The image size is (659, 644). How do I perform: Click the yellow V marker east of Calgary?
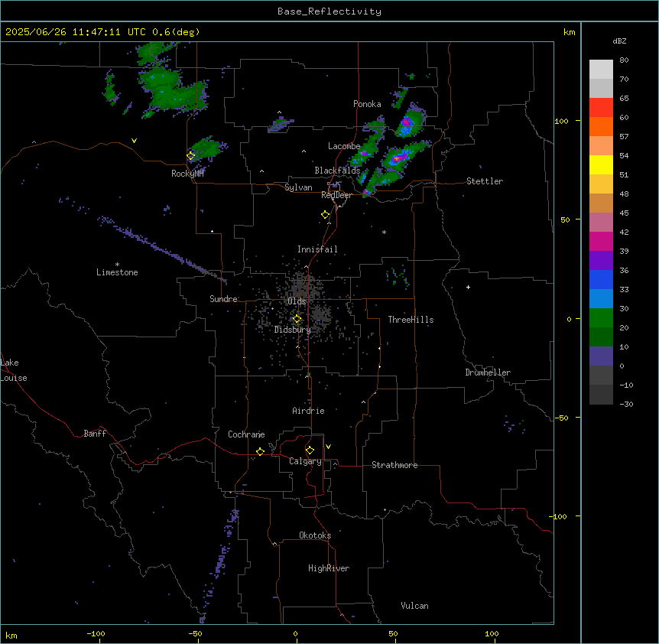tap(328, 447)
